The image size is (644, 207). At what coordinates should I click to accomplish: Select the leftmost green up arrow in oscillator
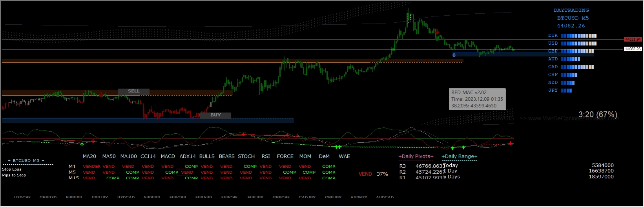[82, 144]
